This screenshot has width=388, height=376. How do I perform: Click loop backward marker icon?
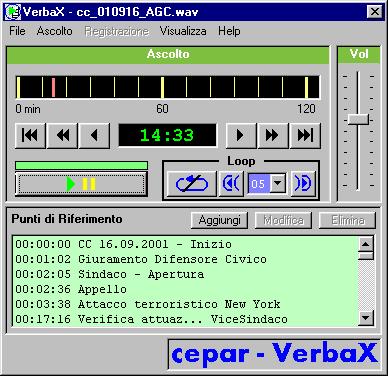(x=231, y=184)
